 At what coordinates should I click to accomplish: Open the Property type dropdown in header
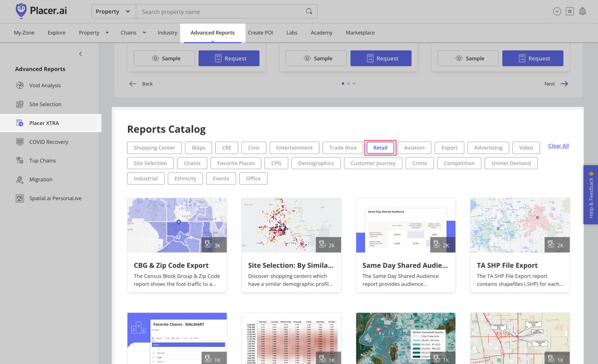point(113,11)
